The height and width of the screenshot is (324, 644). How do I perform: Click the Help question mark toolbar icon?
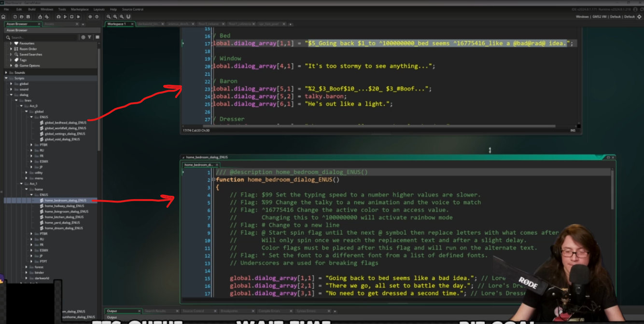point(97,17)
